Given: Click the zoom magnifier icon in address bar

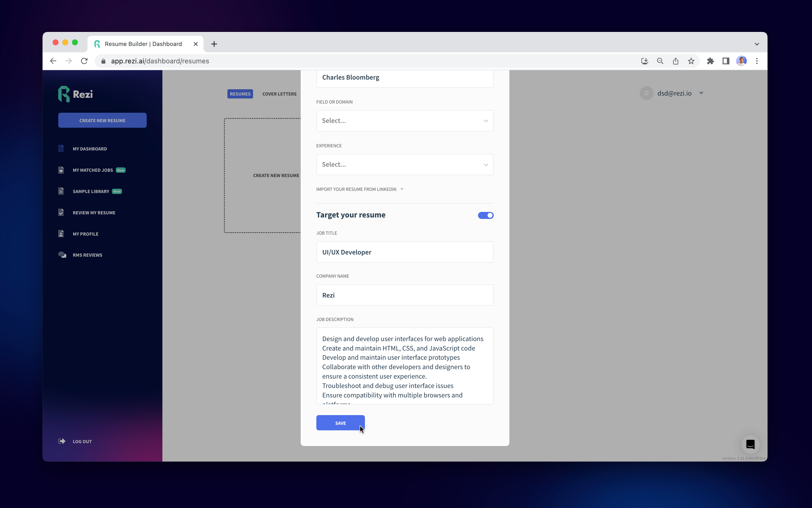Looking at the screenshot, I should (x=660, y=61).
